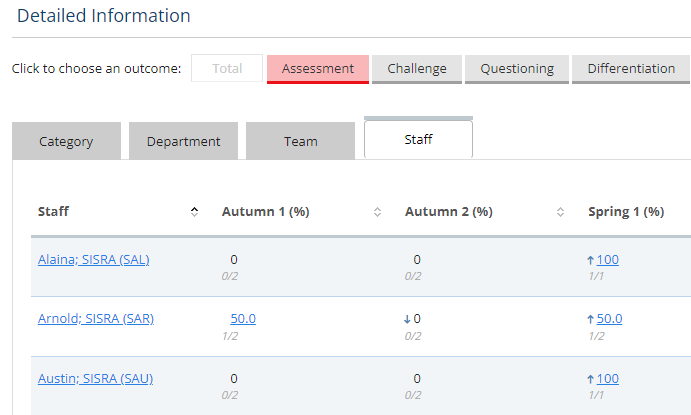Switch to the Team tab
The height and width of the screenshot is (415, 691).
click(x=300, y=141)
